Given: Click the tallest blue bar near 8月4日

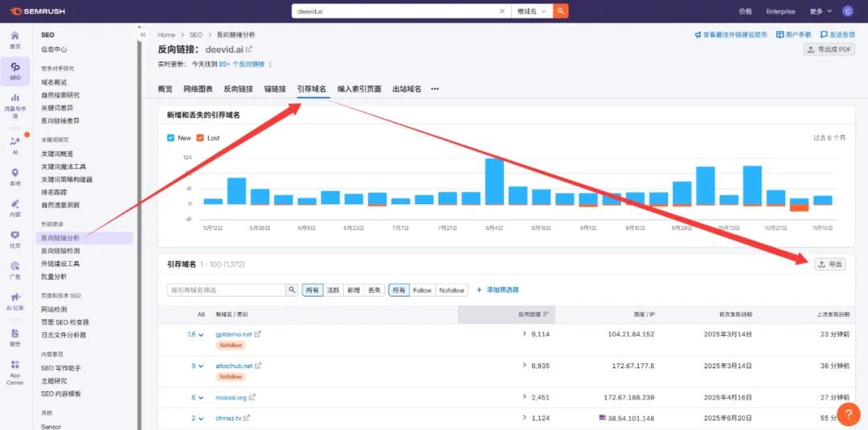Looking at the screenshot, I should (x=494, y=182).
